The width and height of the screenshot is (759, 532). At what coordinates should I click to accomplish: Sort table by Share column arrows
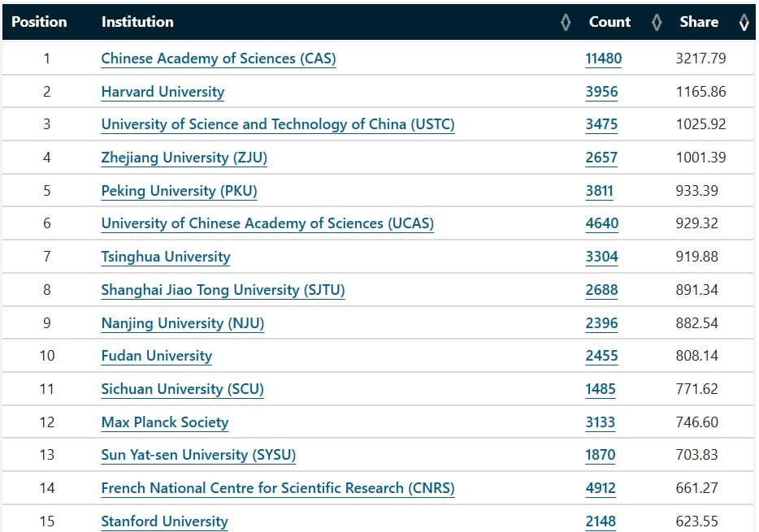coord(744,22)
